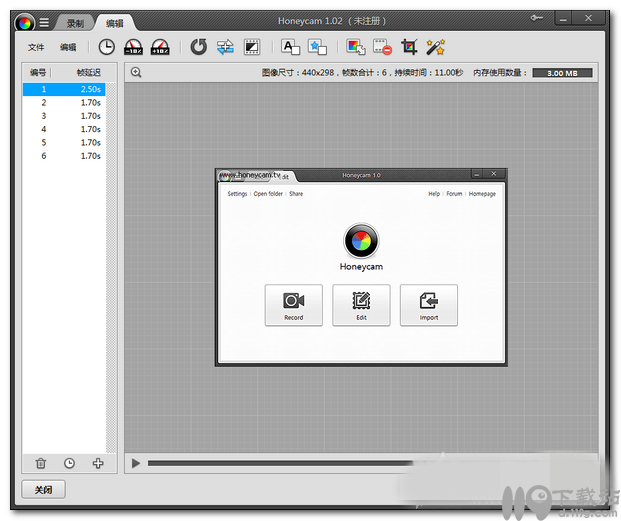This screenshot has height=521, width=621.
Task: Open the hamburger menu icon
Action: [x=44, y=23]
